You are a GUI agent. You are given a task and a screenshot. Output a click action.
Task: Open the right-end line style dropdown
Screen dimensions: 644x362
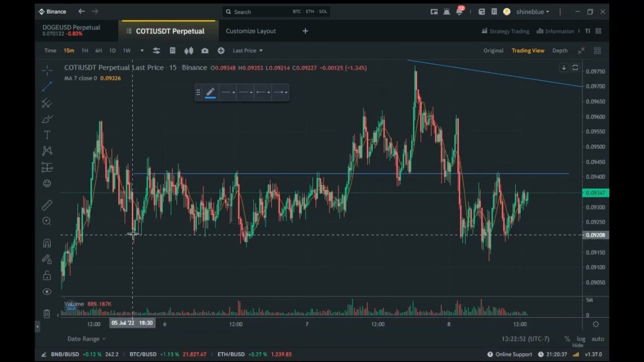pos(280,92)
